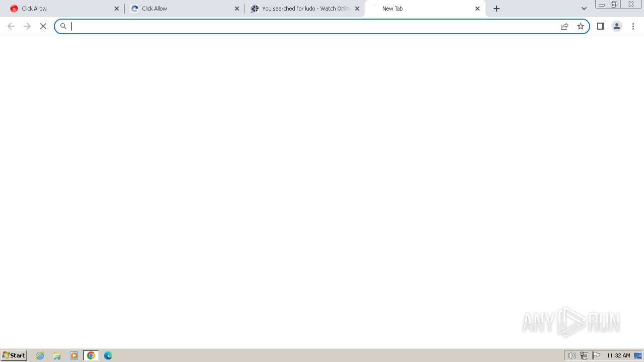Open Chrome's three-dot menu
The width and height of the screenshot is (644, 362).
point(633,26)
